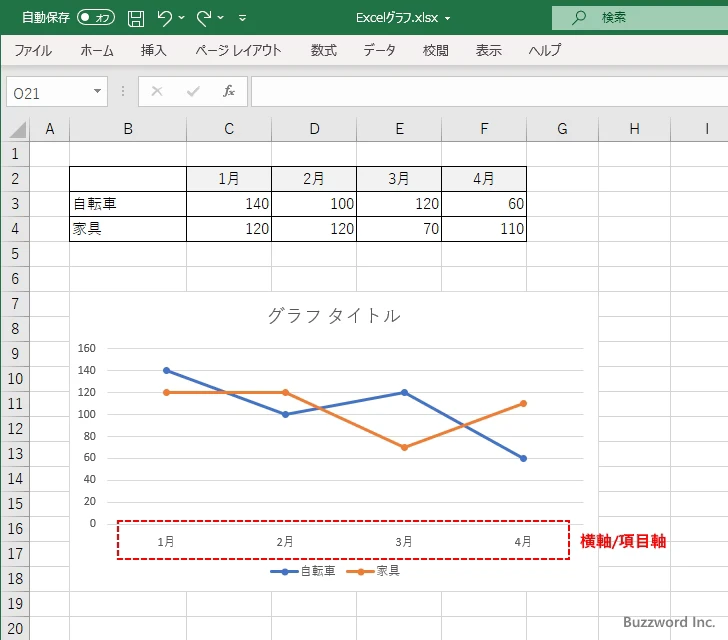Click the search magnifier icon
728x640 pixels.
pyautogui.click(x=578, y=18)
